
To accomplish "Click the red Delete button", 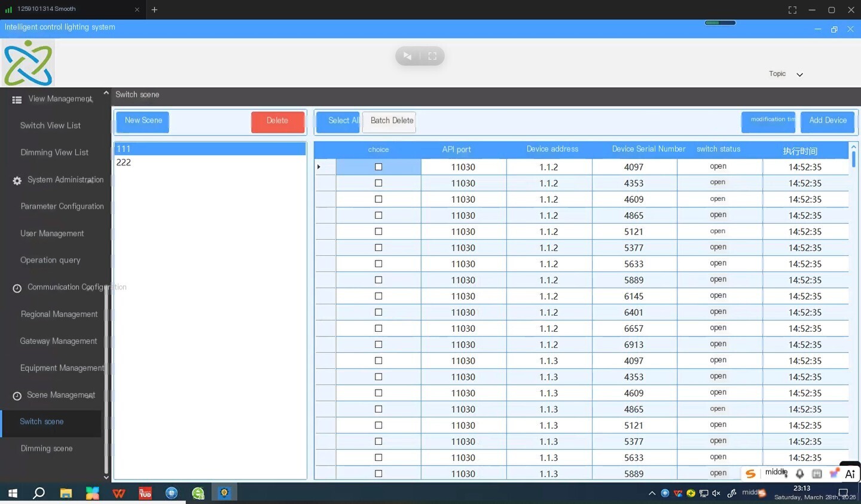I will click(277, 121).
